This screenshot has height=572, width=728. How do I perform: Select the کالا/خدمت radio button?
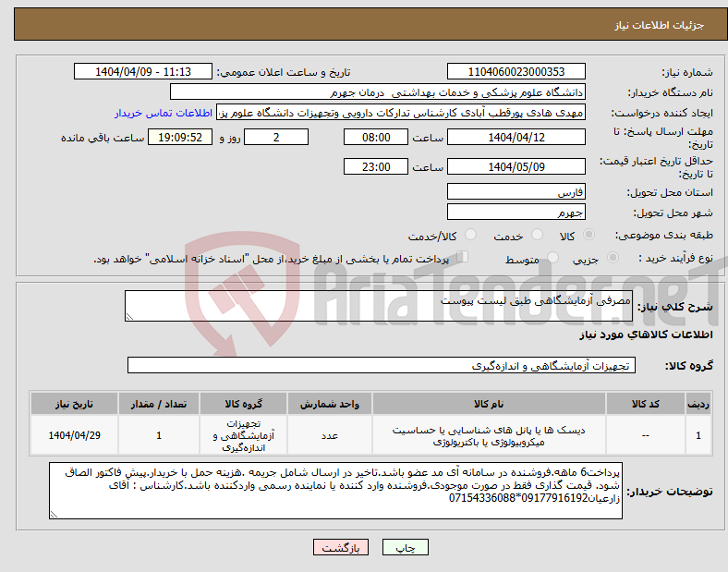[x=471, y=235]
